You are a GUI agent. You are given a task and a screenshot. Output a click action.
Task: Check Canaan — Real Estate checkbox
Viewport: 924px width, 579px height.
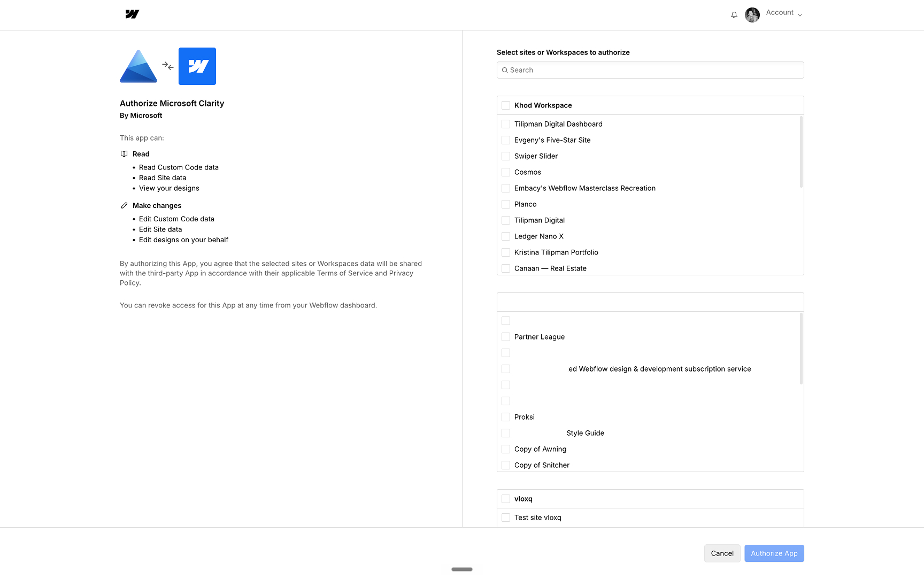(x=506, y=268)
